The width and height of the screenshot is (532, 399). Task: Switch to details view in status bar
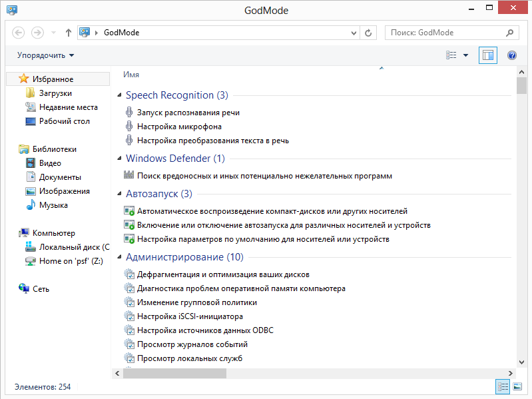pyautogui.click(x=502, y=387)
